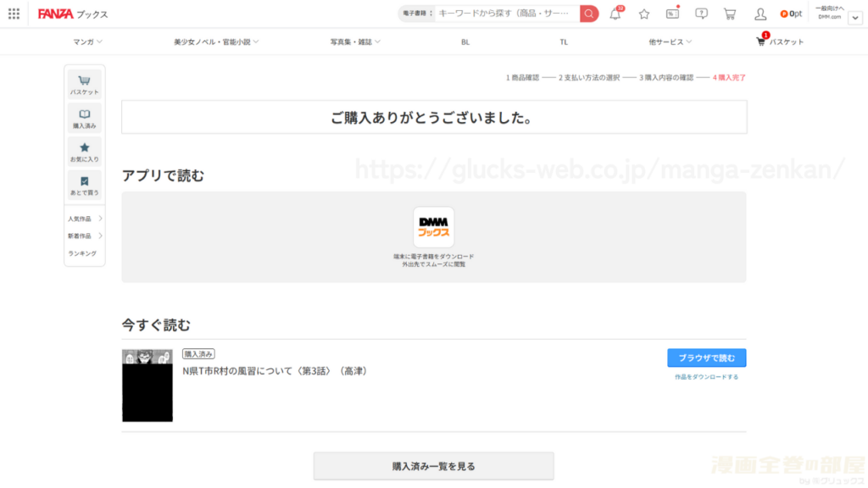Screen dimensions: 868x488
Task: Open あとで買う sidebar icon
Action: (84, 186)
